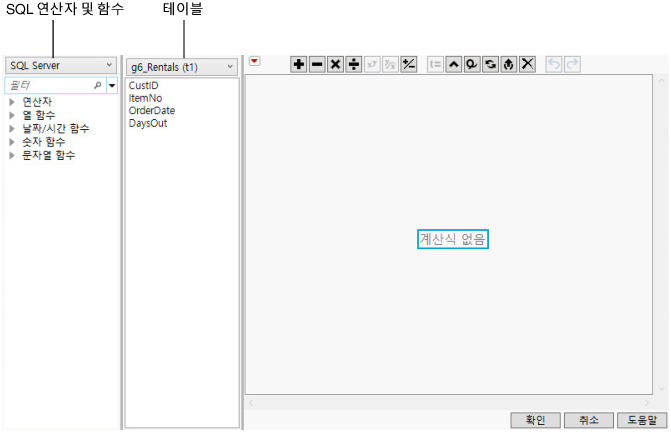The width and height of the screenshot is (671, 432).
Task: Click the Redo arrow icon
Action: coord(572,65)
